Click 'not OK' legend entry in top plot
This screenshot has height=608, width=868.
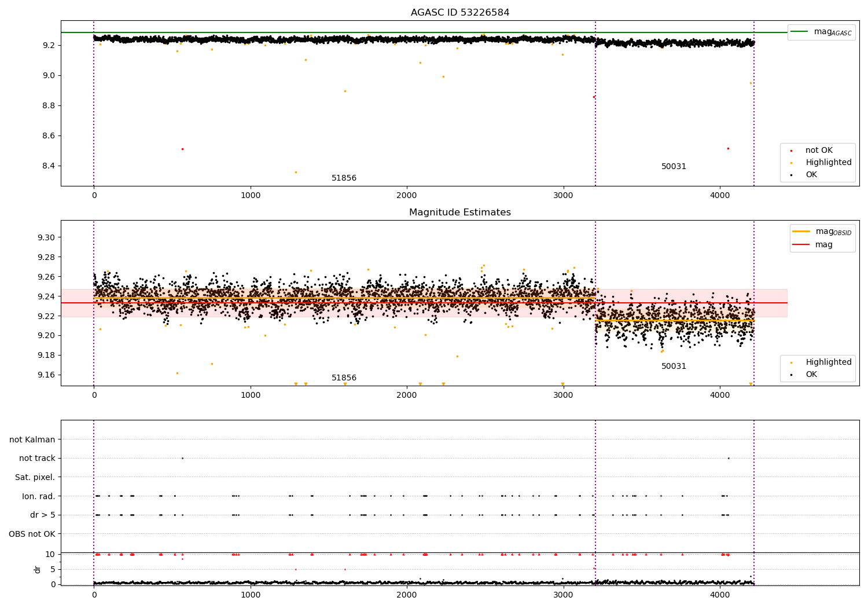point(819,151)
